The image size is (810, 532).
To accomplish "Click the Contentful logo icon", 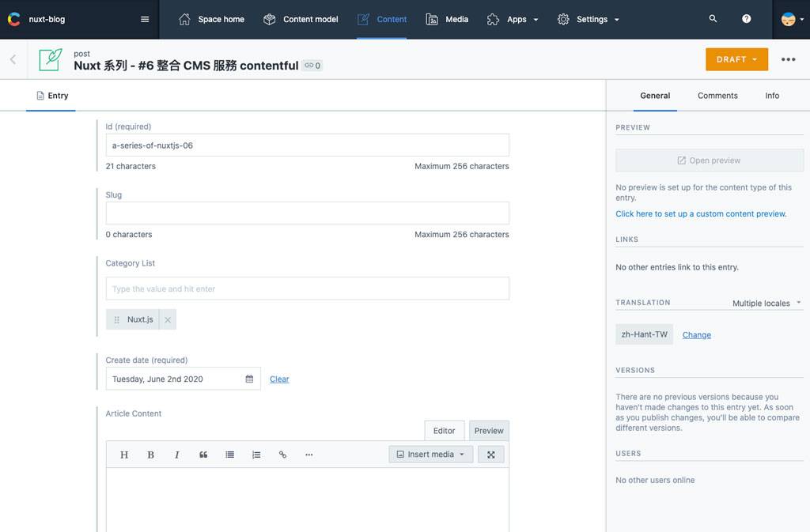I will [x=14, y=19].
